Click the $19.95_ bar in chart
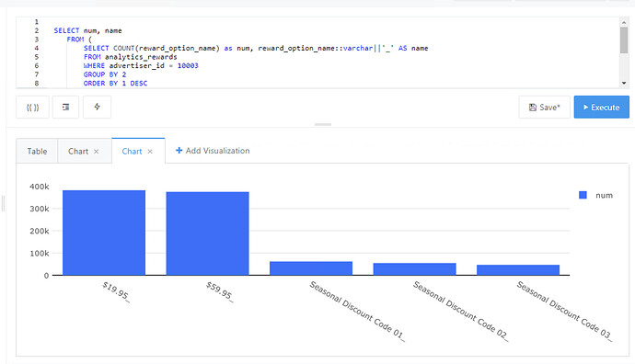635x364 pixels. pyautogui.click(x=104, y=233)
